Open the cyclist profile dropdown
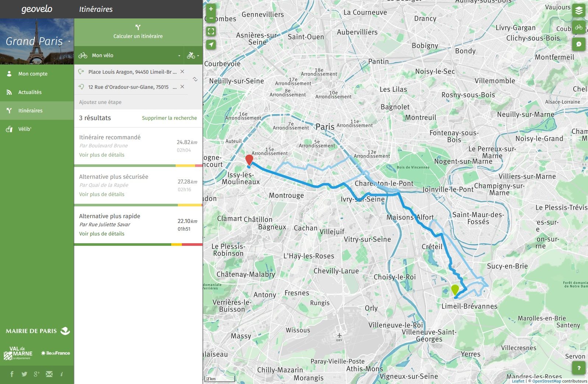This screenshot has width=588, height=384. [193, 56]
